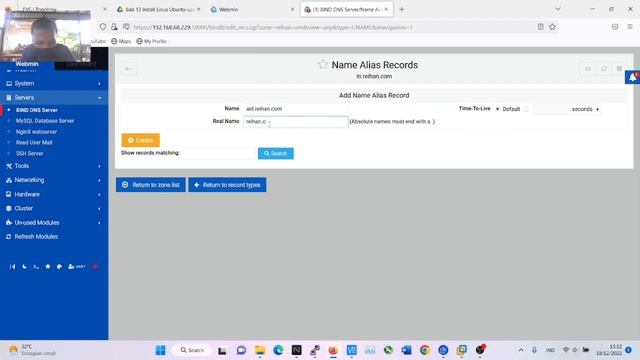The width and height of the screenshot is (640, 360).
Task: Open Read User Mail in sidebar
Action: (34, 142)
